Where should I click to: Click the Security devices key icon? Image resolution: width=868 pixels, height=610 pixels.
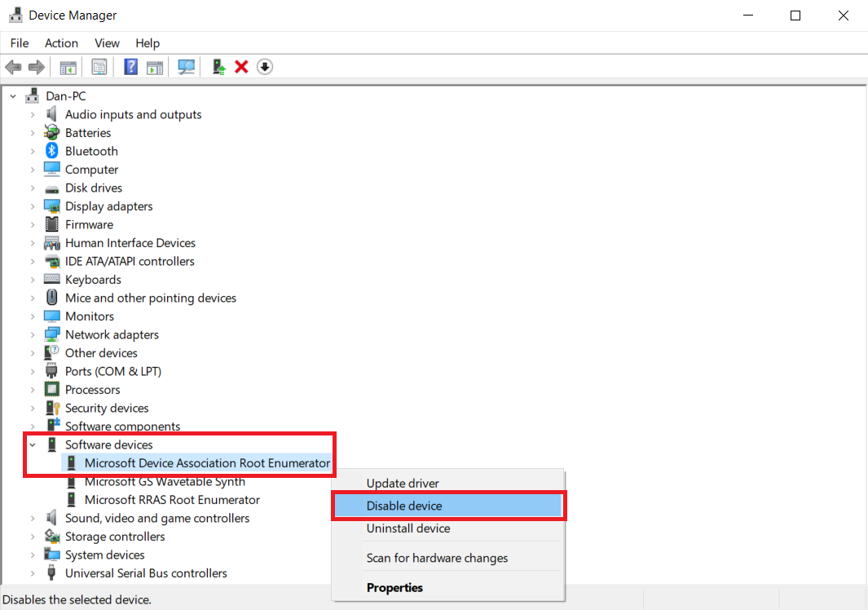pyautogui.click(x=53, y=408)
